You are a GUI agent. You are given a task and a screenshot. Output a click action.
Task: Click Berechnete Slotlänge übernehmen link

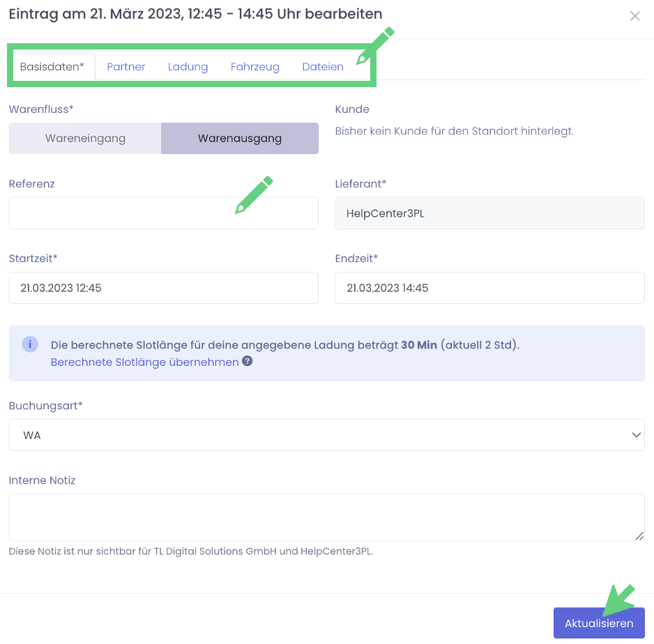tap(144, 362)
